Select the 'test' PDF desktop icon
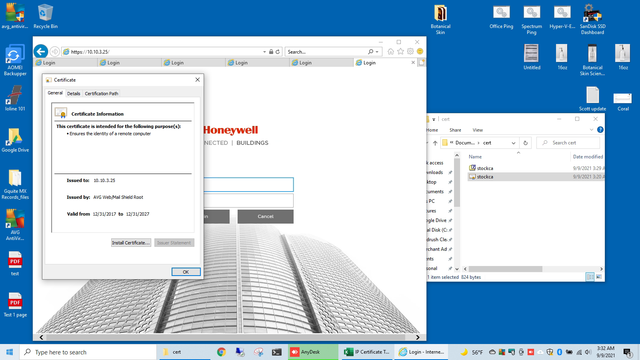 pyautogui.click(x=15, y=264)
